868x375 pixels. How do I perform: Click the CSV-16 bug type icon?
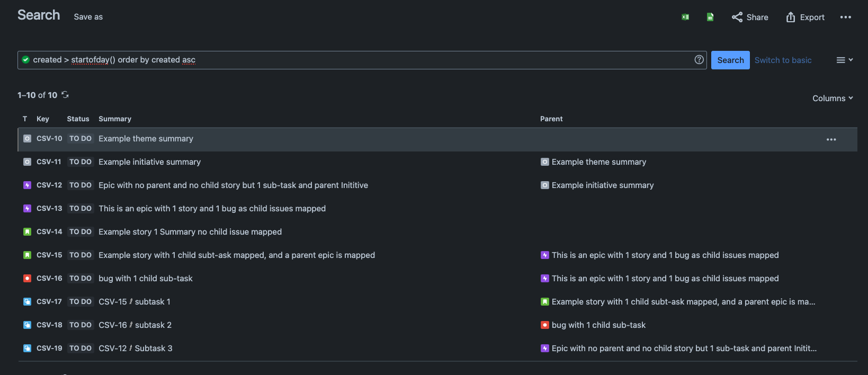(27, 278)
